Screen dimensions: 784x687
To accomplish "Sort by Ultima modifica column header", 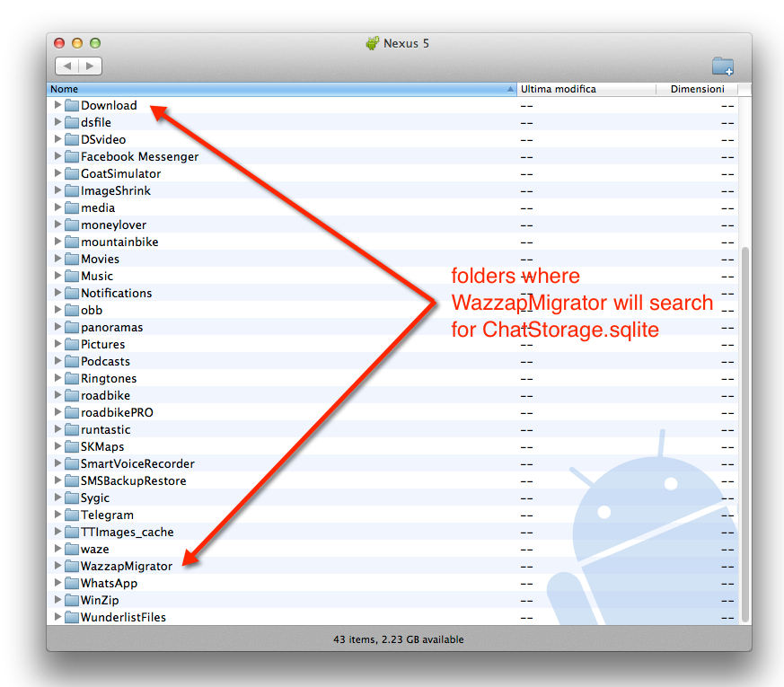I will click(x=586, y=89).
